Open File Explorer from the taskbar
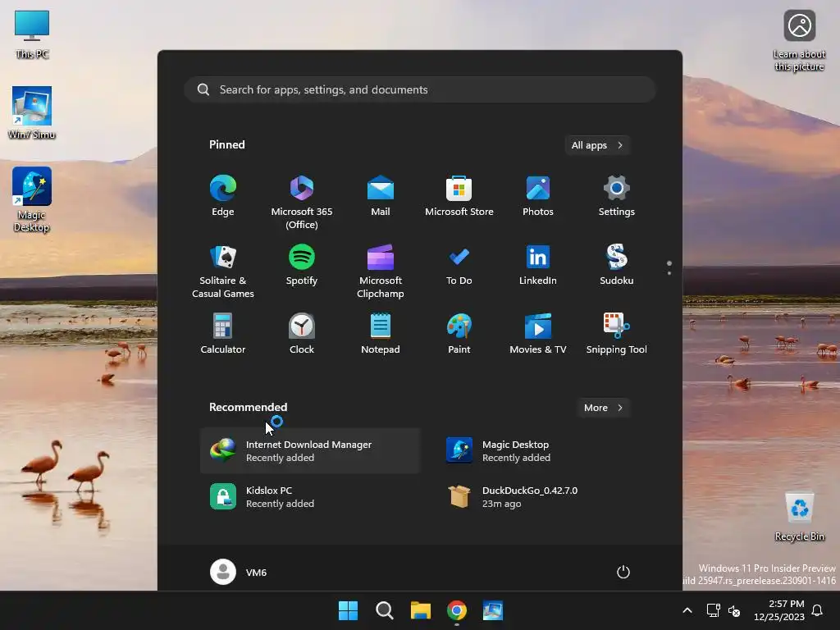 [421, 610]
